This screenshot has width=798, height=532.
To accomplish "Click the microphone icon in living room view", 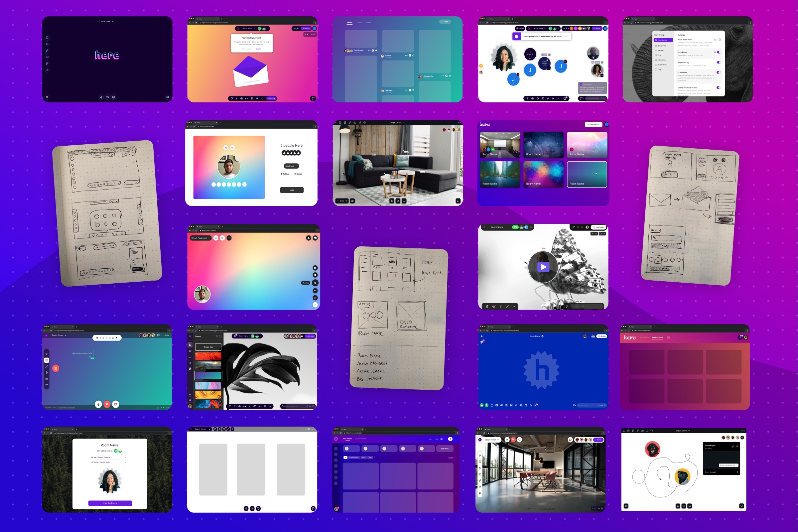I will click(392, 201).
